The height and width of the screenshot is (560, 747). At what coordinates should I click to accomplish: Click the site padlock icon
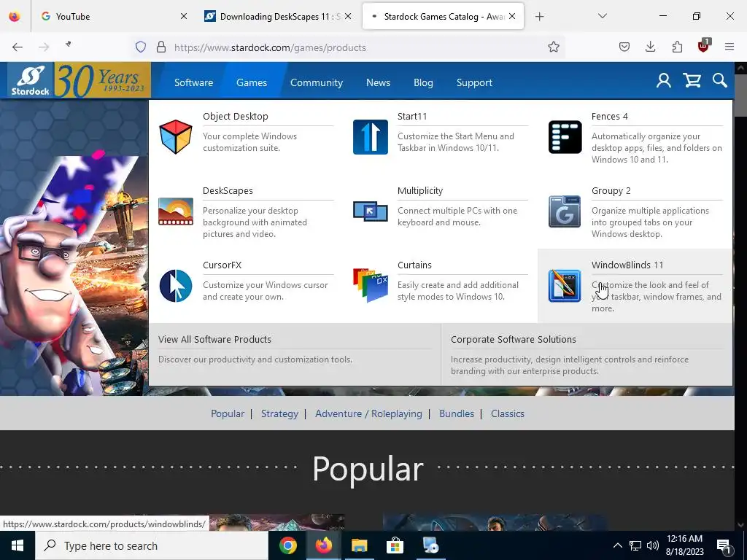(x=161, y=47)
